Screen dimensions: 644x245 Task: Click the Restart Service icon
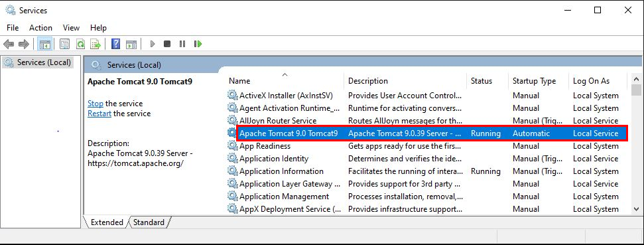tap(198, 44)
